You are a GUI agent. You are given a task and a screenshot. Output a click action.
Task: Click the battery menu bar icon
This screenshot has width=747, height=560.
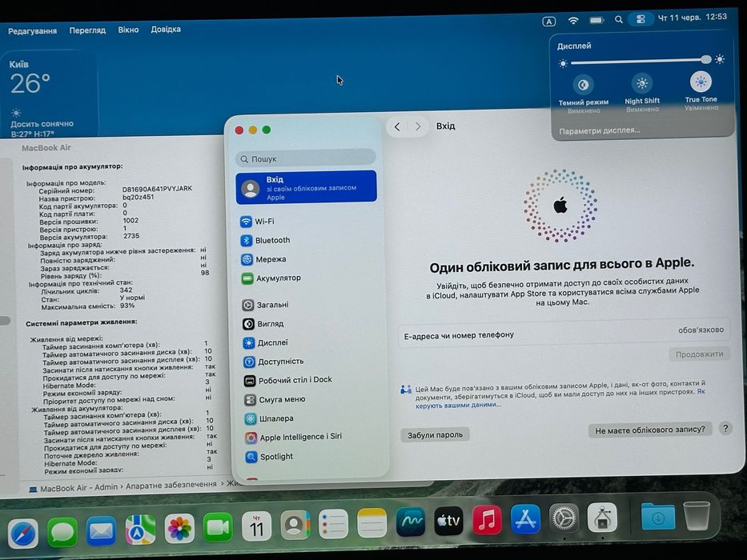click(x=596, y=20)
